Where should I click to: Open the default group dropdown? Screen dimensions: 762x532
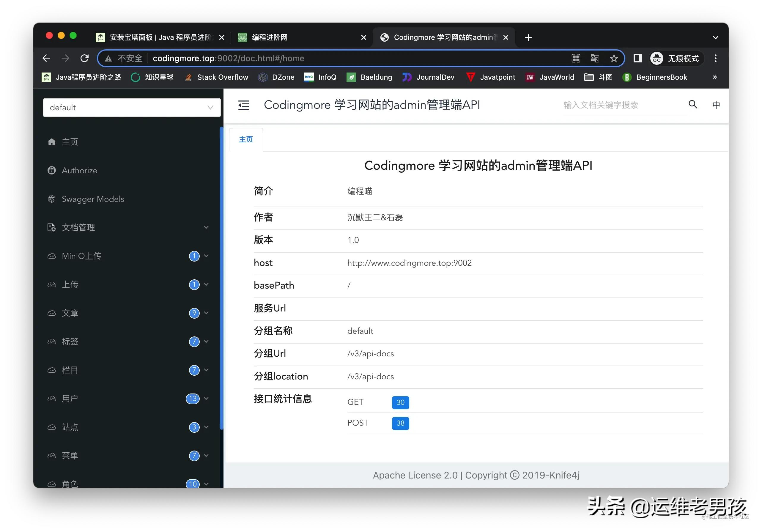coord(131,107)
